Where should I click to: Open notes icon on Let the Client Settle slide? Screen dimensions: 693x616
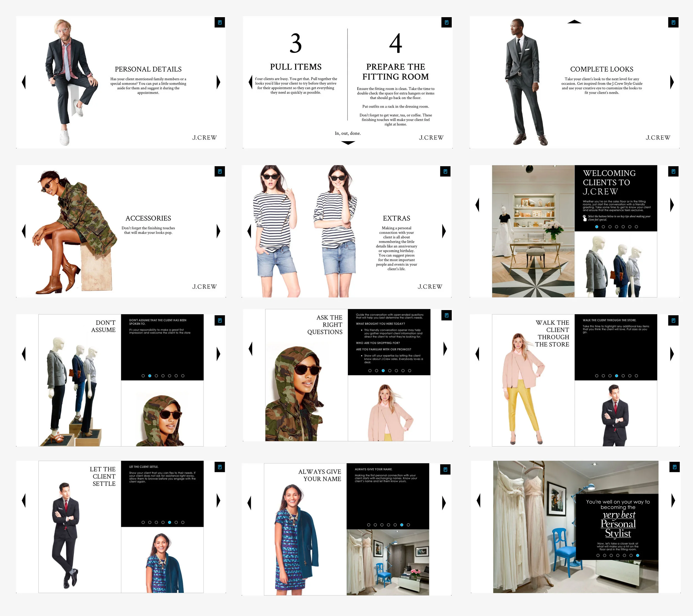pyautogui.click(x=220, y=467)
